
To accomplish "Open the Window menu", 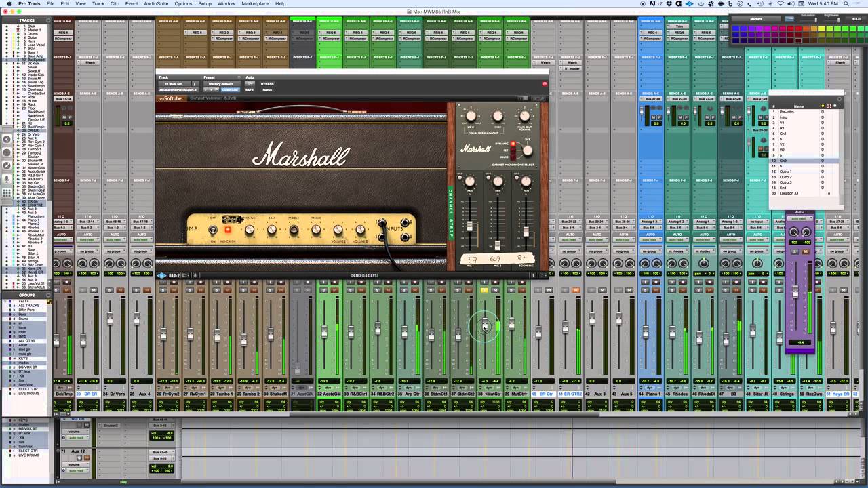I will 226,3.
